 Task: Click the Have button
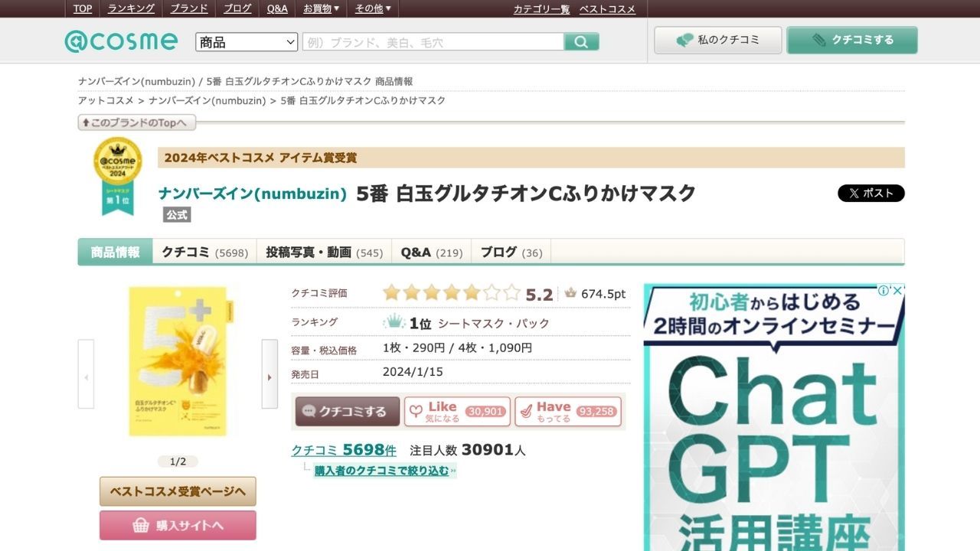pos(567,411)
